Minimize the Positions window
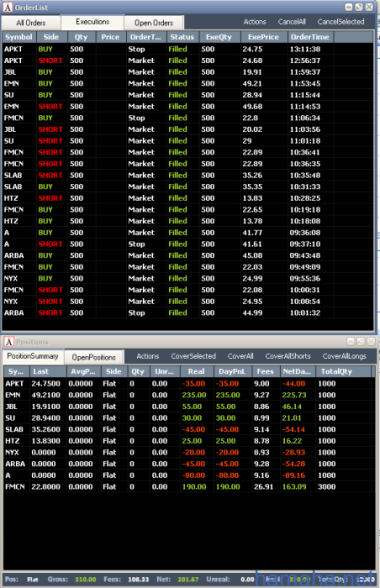Screen dimensions: 380x588 [x=351, y=341]
